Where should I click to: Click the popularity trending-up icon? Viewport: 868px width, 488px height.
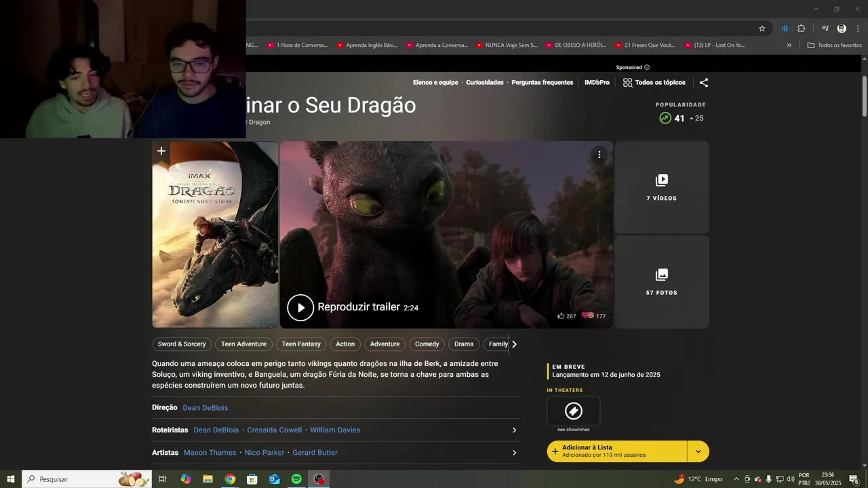(x=665, y=118)
